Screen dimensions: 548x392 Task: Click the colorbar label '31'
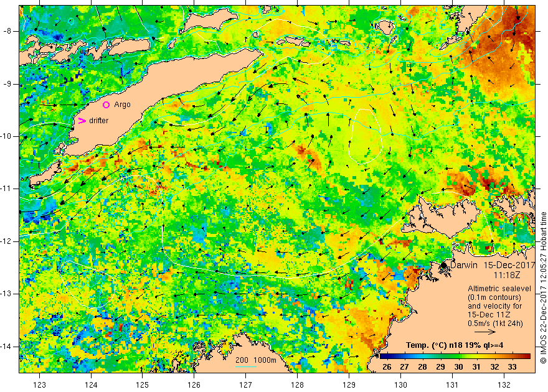tap(476, 367)
